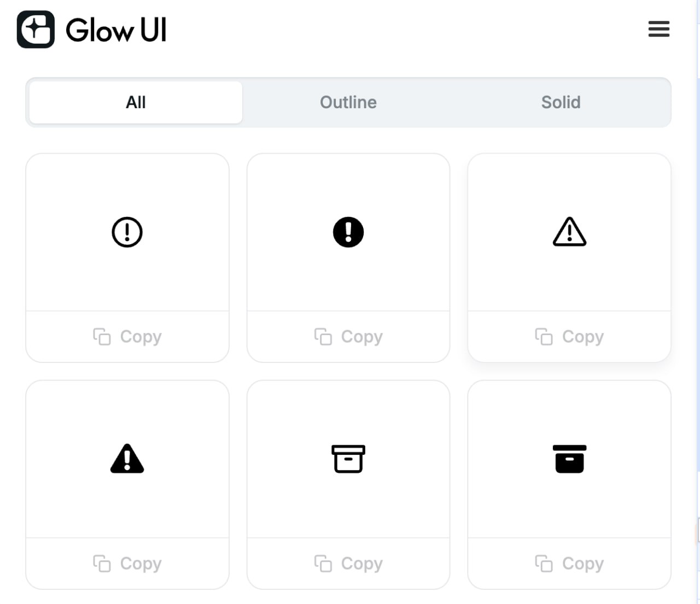Select the outlined archive box icon
The width and height of the screenshot is (700, 604).
348,459
